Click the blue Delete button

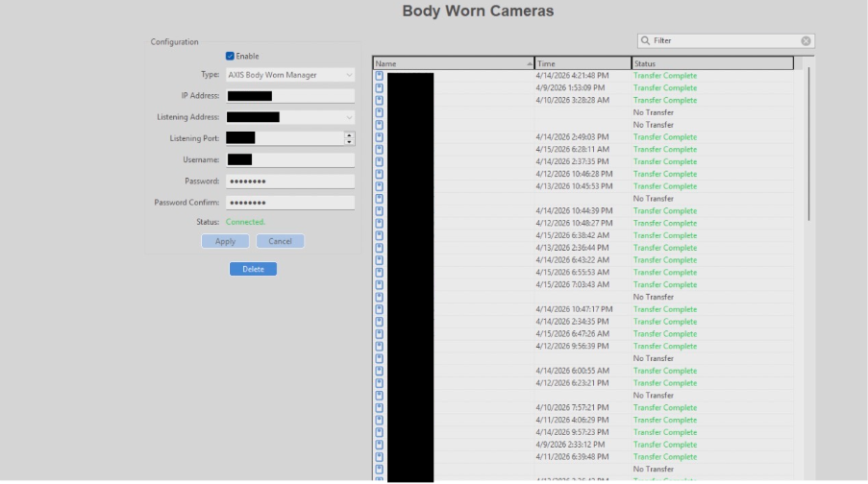pyautogui.click(x=253, y=269)
